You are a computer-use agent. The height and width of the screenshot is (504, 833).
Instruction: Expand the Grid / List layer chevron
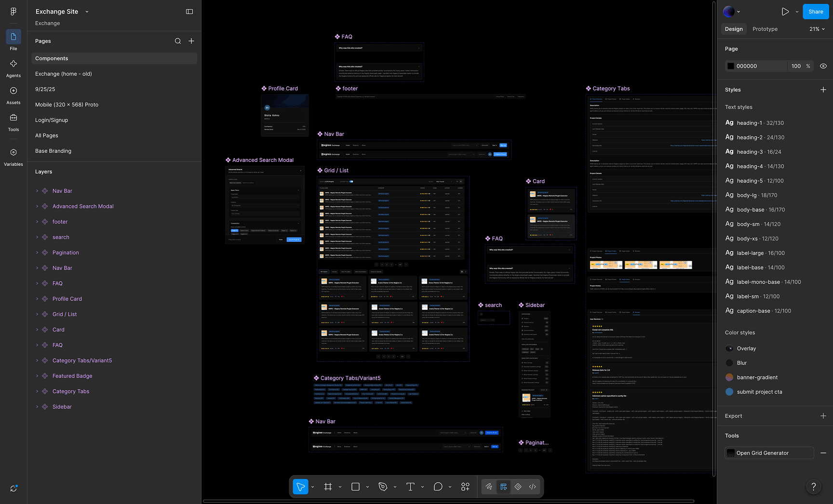click(x=37, y=314)
